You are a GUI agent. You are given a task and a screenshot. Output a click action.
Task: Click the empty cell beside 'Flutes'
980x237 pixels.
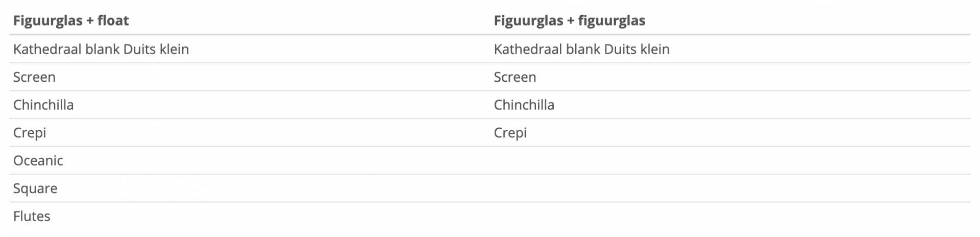(730, 216)
